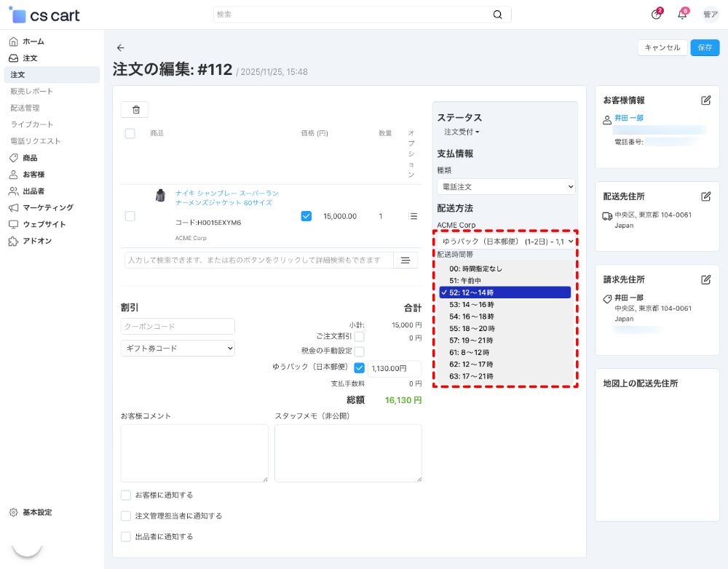The height and width of the screenshot is (569, 728).
Task: Open advanced product search via the hamburger icon
Action: pos(405,260)
